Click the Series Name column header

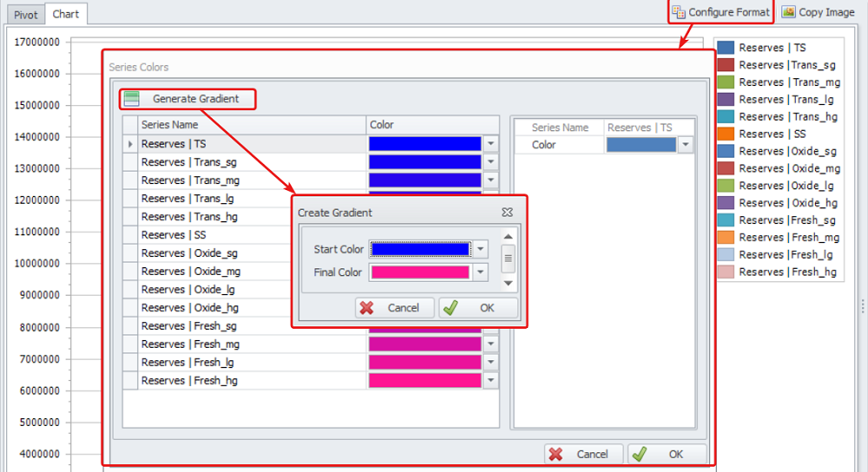coord(252,125)
